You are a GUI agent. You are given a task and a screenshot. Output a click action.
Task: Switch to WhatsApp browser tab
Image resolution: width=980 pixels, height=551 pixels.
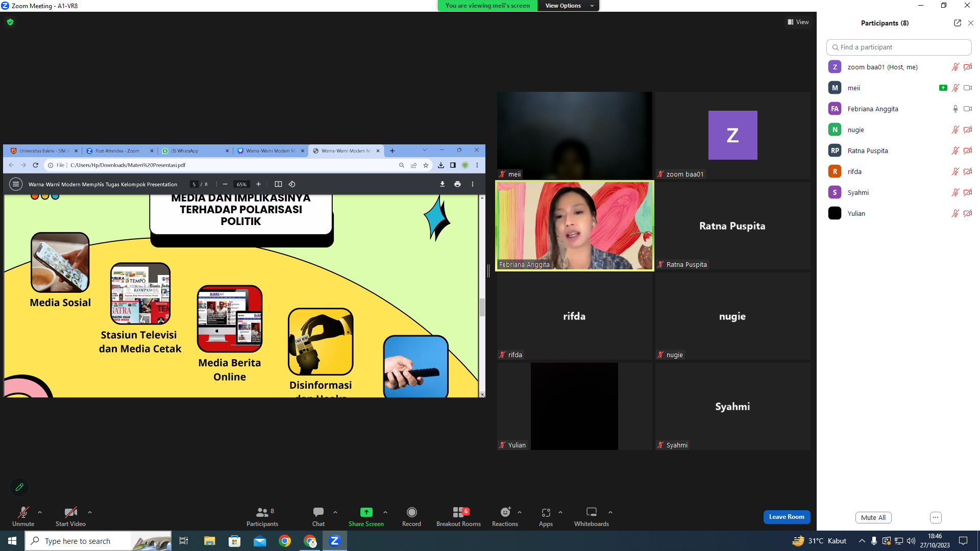point(195,151)
